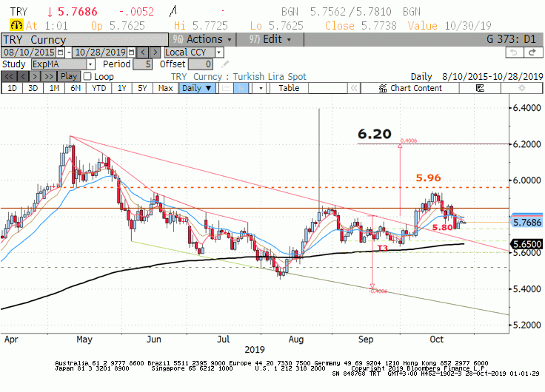Jump to start with rewind button
545x392 pixels.
click(9, 76)
